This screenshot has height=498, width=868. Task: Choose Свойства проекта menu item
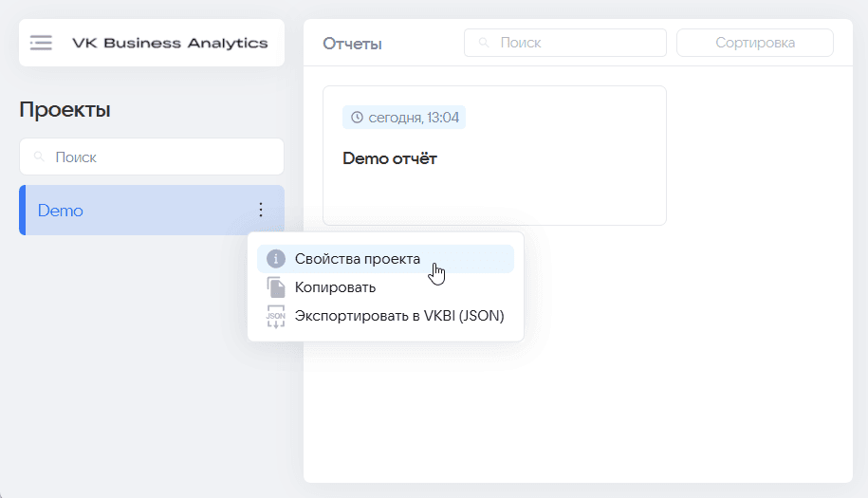tap(385, 259)
